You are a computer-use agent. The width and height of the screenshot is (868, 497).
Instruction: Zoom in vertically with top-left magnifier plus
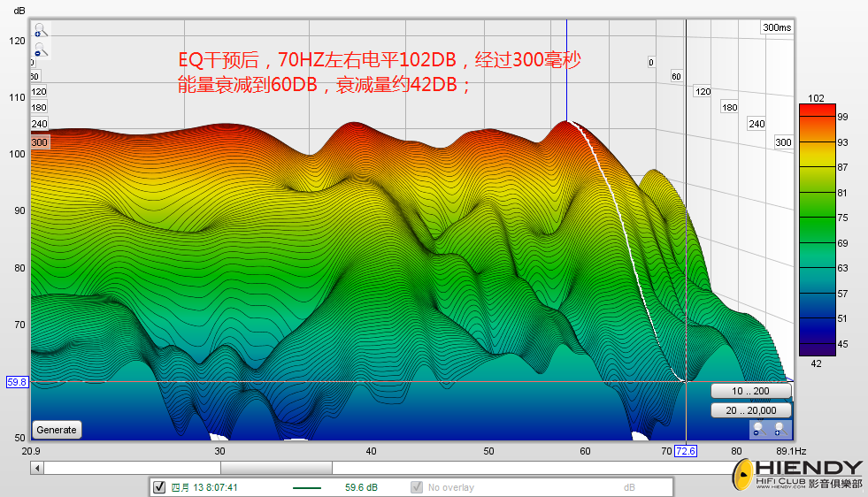click(39, 31)
